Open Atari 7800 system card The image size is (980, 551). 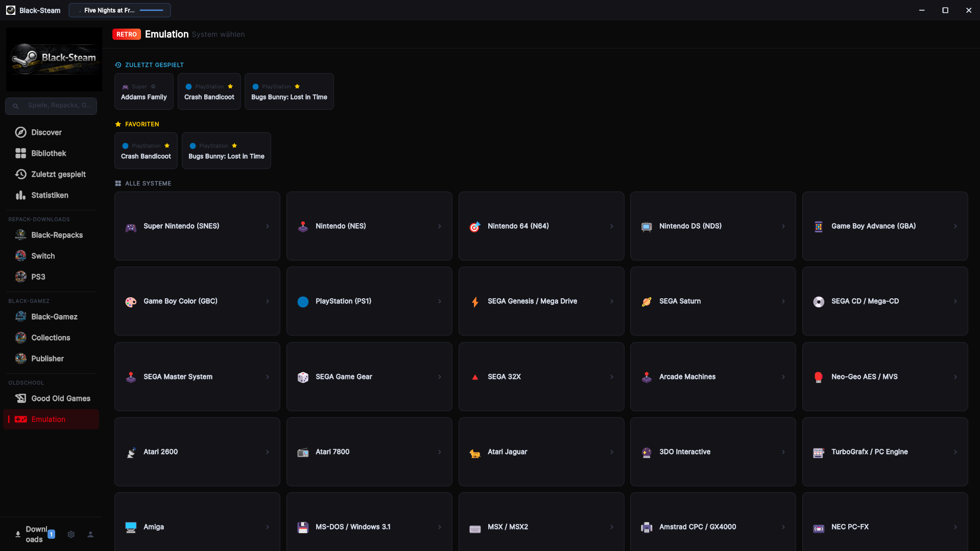point(369,452)
